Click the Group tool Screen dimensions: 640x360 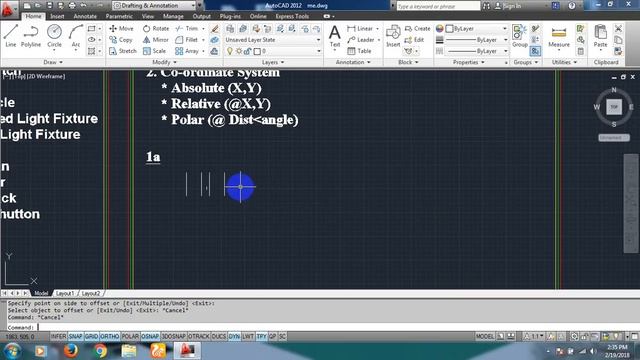(x=520, y=36)
